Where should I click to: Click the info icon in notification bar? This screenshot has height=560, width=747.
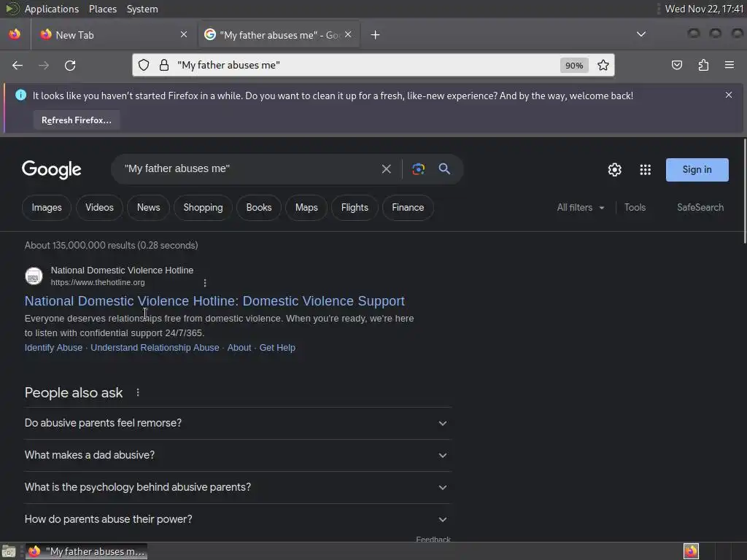21,96
